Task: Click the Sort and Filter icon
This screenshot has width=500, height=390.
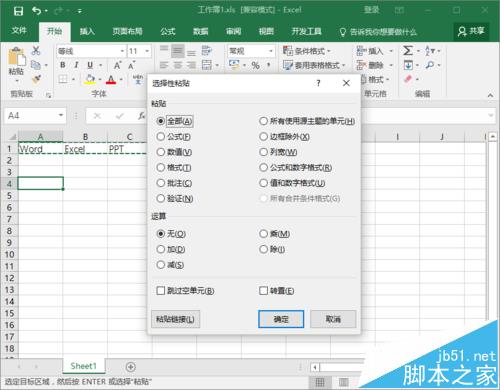Action: coord(430,51)
